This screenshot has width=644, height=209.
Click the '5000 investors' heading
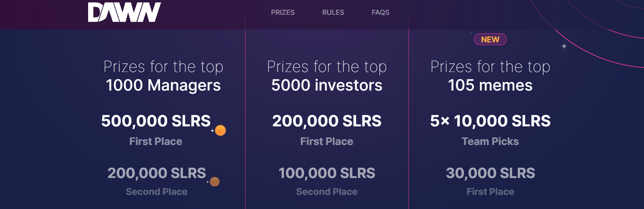coord(327,85)
